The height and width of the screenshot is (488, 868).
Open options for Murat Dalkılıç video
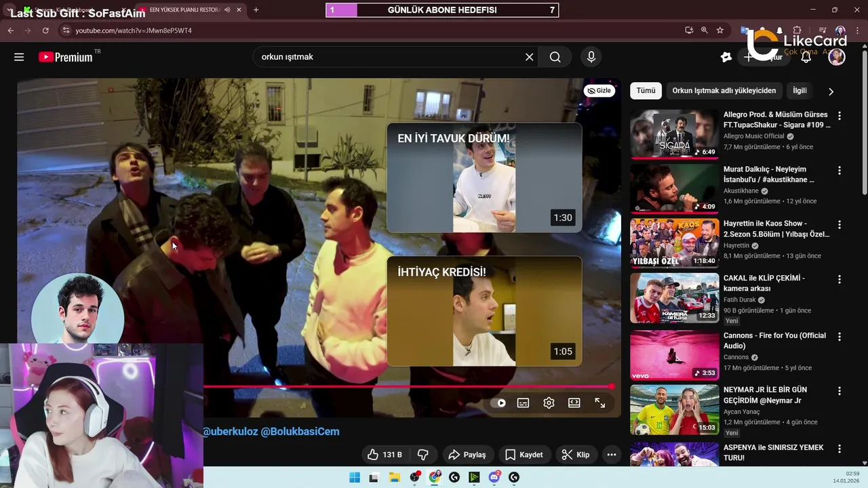point(840,170)
